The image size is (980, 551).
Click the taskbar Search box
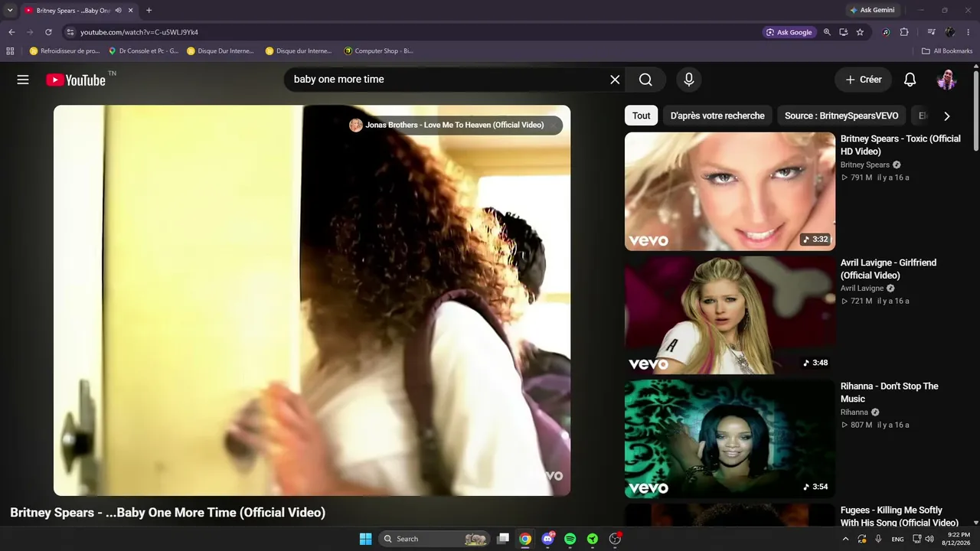point(434,539)
